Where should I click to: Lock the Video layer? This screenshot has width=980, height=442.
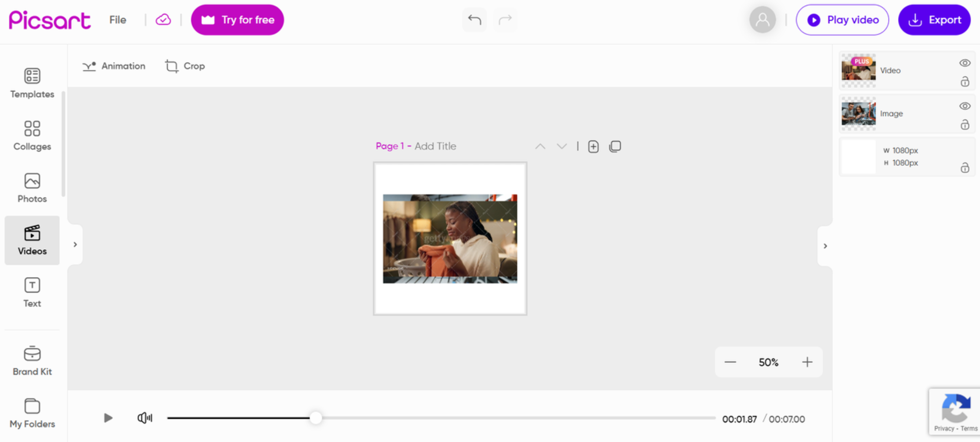coord(965,82)
